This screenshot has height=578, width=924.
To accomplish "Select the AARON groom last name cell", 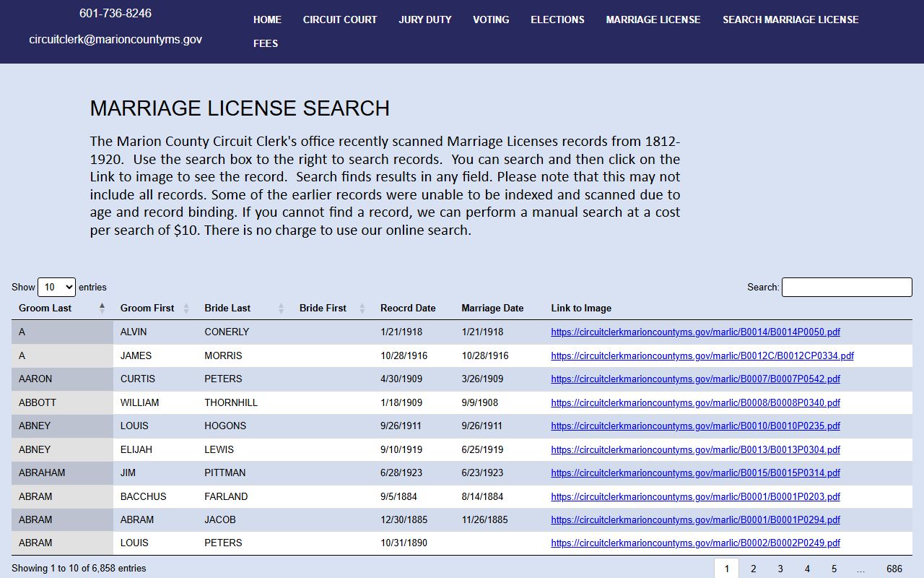I will [x=62, y=379].
